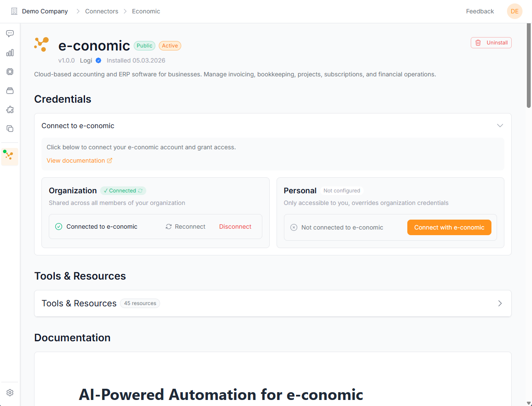This screenshot has height=406, width=532.
Task: Click the chip processor sidebar icon
Action: [x=10, y=72]
